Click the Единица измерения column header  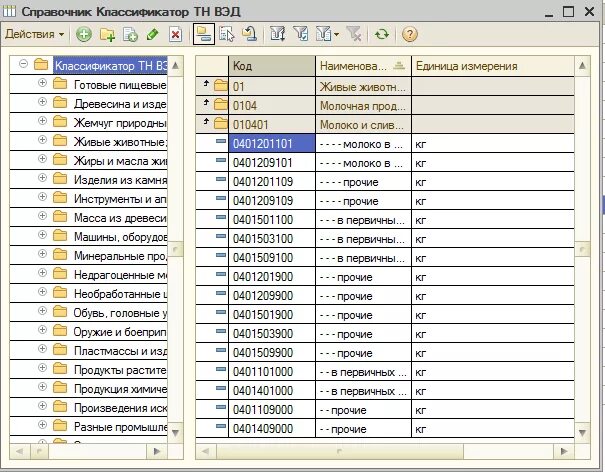coord(493,66)
